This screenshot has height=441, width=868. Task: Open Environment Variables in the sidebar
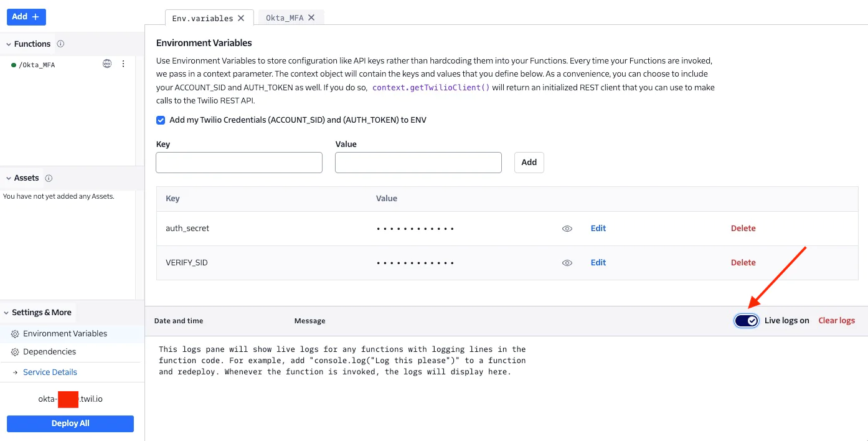(65, 334)
